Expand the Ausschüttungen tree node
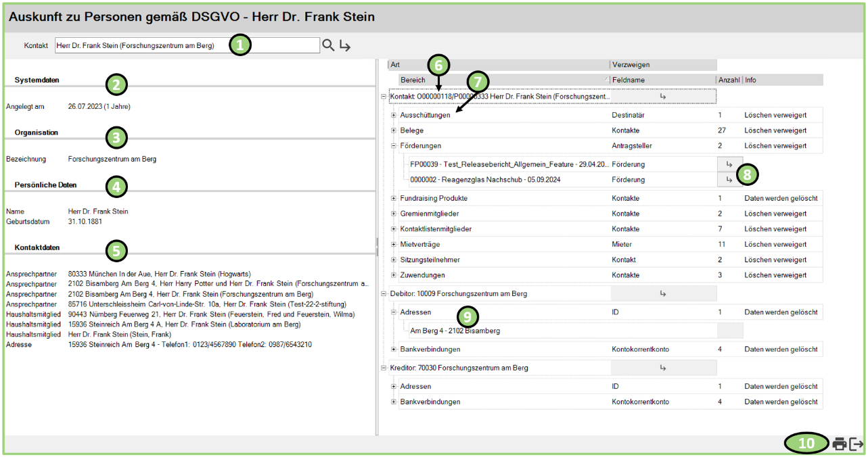 (x=394, y=116)
